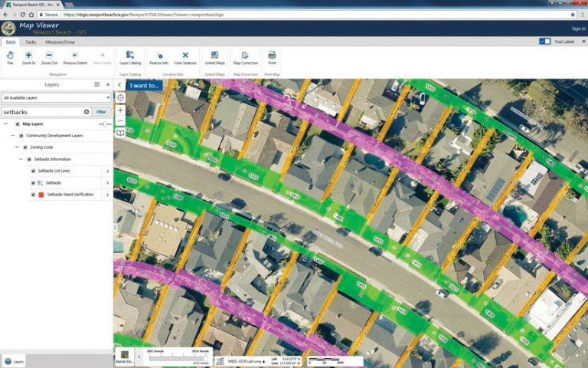
Task: Toggle the Tool Labels switch
Action: [x=544, y=41]
